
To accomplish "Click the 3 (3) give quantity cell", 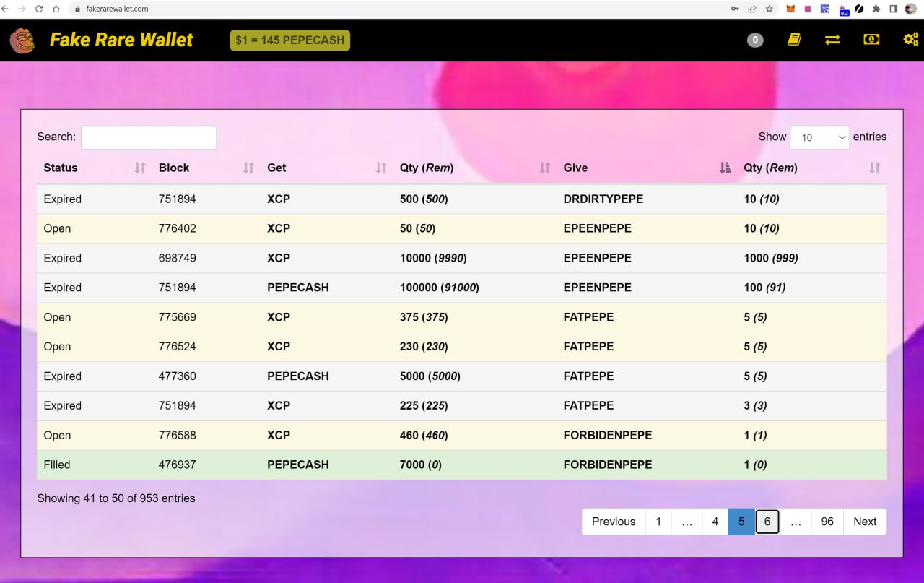I will coord(756,406).
